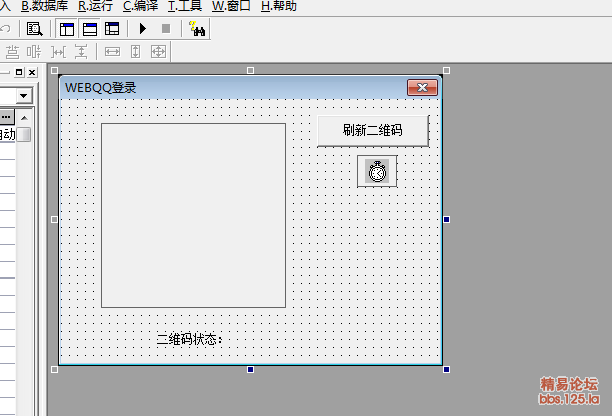The width and height of the screenshot is (612, 416).
Task: Select the timer component on the form
Action: tap(377, 171)
